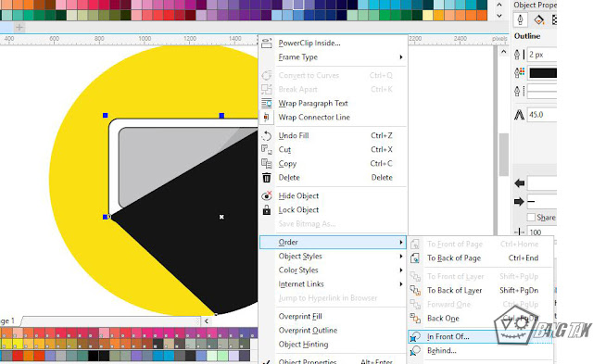Click the PowerClip Inside icon
This screenshot has width=593, height=364.
[x=267, y=44]
